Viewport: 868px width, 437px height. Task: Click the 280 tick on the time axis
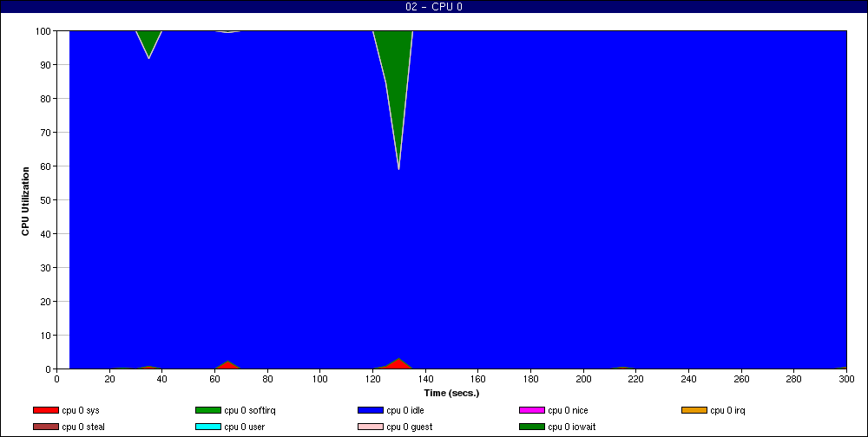(x=794, y=379)
